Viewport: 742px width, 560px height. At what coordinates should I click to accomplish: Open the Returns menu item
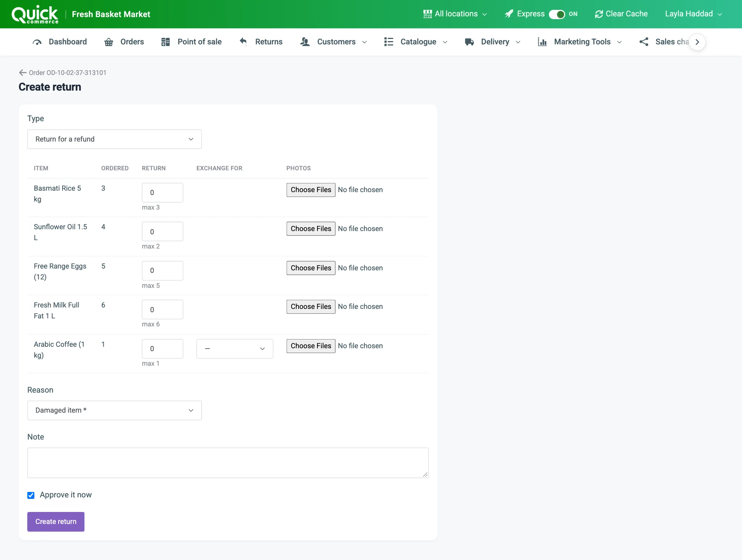[261, 42]
